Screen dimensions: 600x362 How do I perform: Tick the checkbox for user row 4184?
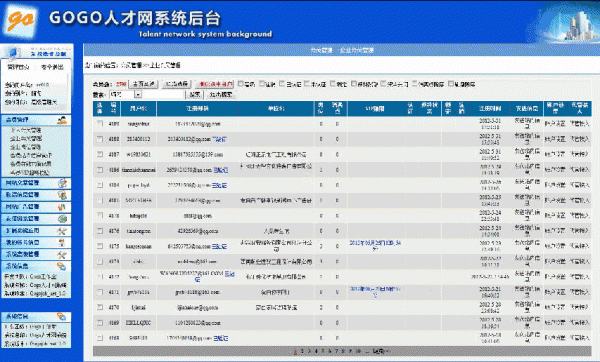[x=100, y=185]
